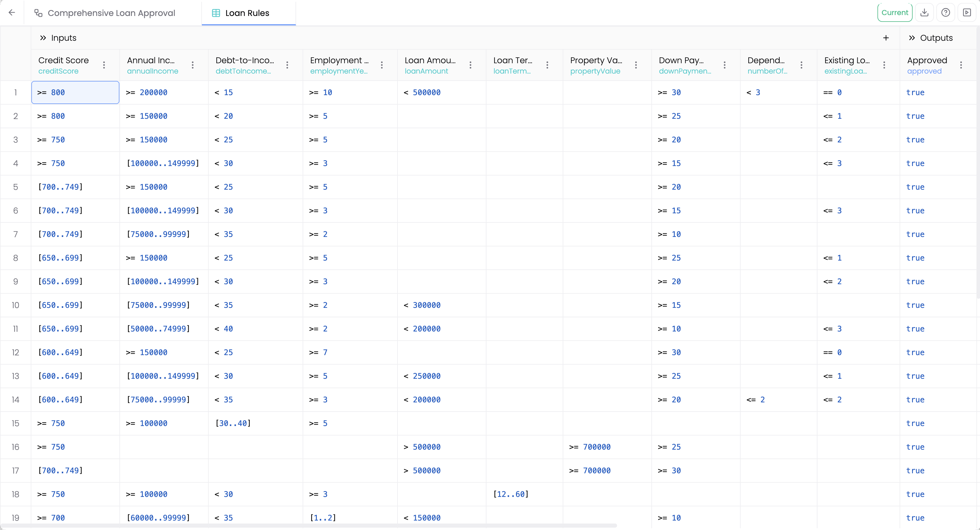Click the decision table icon on Loan Rules tab
The height and width of the screenshot is (530, 980).
click(x=216, y=12)
